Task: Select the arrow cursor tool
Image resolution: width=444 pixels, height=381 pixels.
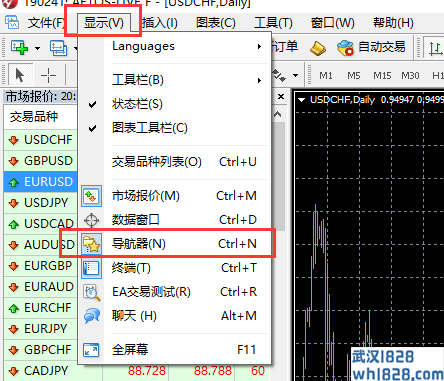Action: tap(20, 75)
